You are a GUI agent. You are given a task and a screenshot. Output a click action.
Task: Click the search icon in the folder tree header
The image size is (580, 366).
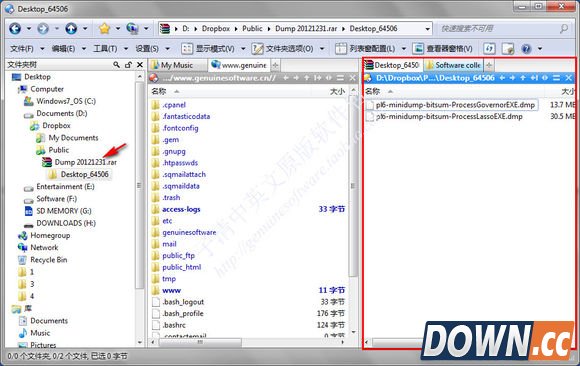coord(117,65)
